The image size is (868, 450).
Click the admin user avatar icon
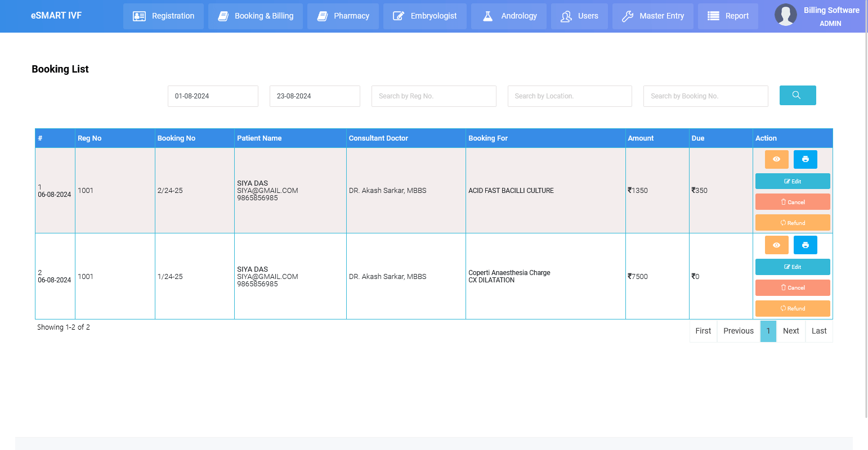(785, 15)
